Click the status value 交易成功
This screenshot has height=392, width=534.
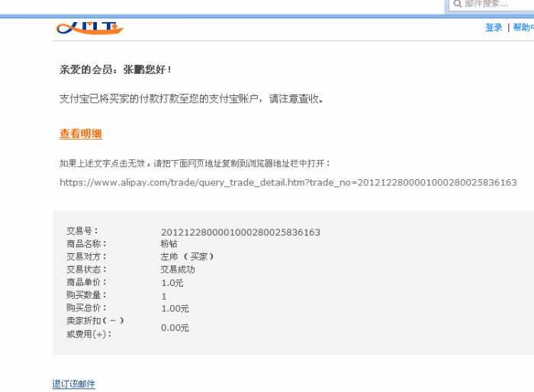click(x=178, y=269)
